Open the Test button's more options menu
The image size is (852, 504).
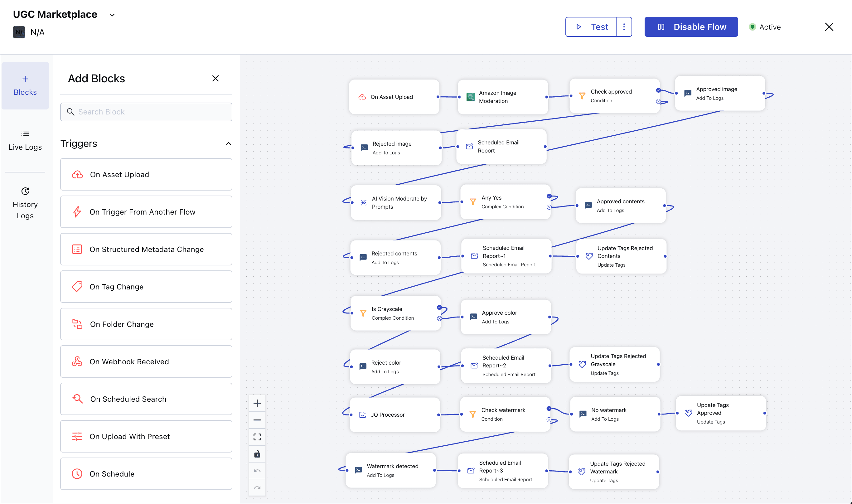pyautogui.click(x=624, y=27)
